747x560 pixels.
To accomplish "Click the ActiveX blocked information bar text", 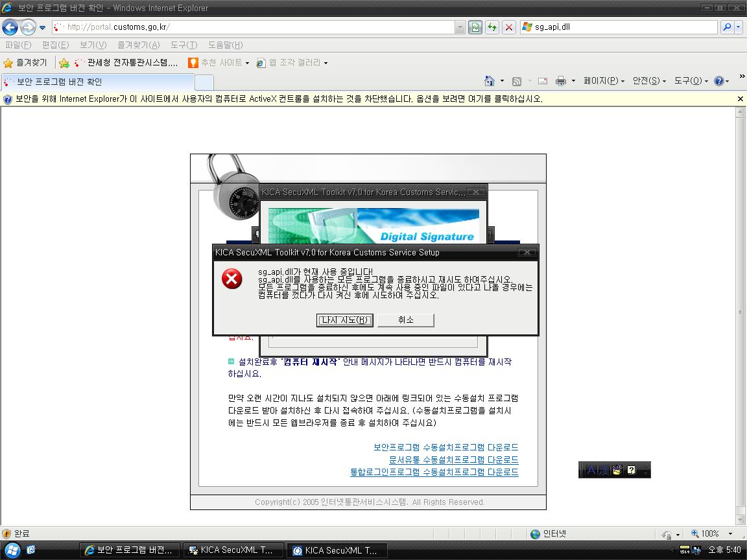I will point(279,99).
